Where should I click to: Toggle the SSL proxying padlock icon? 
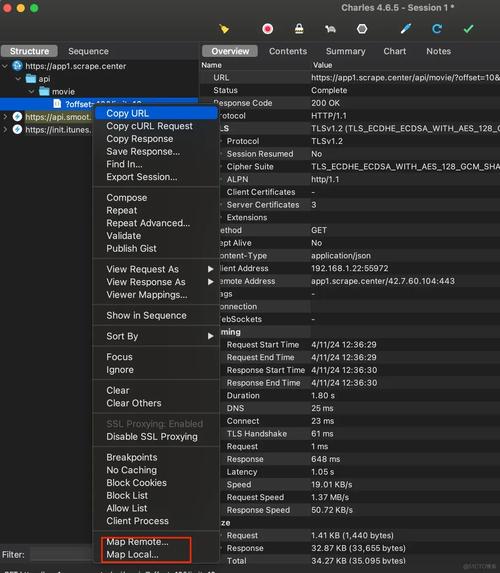tap(299, 29)
